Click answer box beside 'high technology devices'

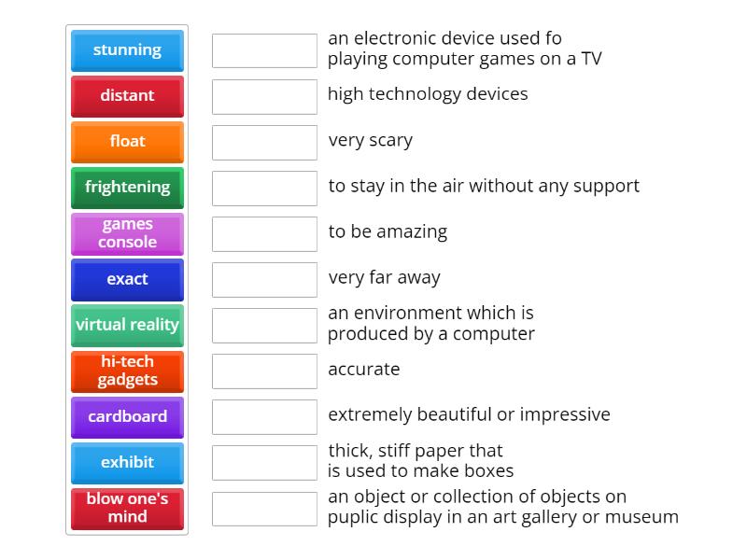point(264,96)
